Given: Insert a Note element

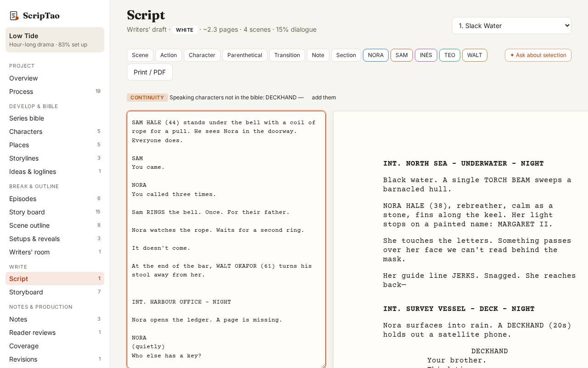Looking at the screenshot, I should click(x=318, y=55).
